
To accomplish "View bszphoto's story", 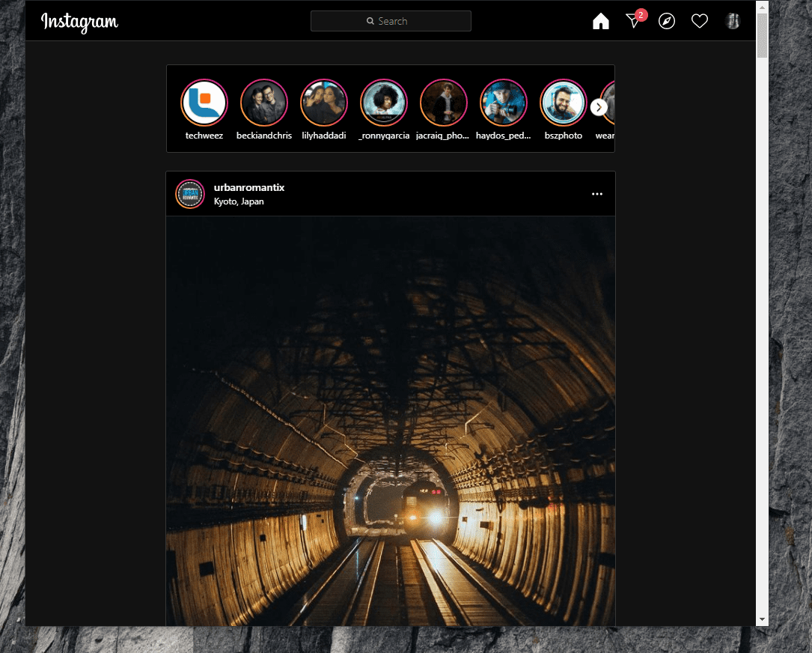I will (x=564, y=103).
